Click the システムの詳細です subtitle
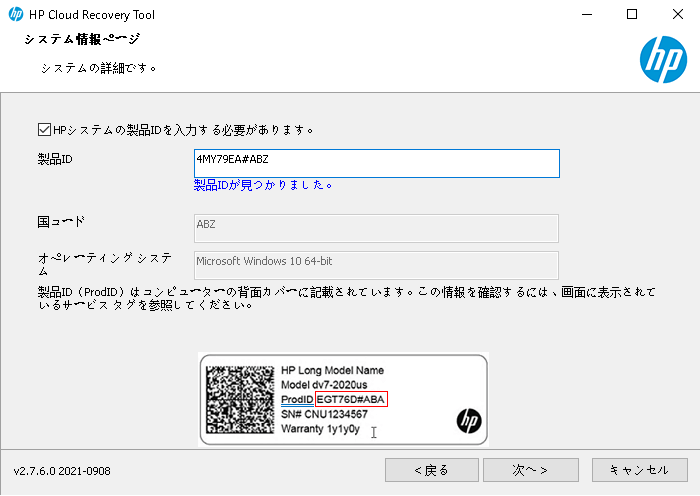Screen dimensions: 700x496 [x=99, y=68]
